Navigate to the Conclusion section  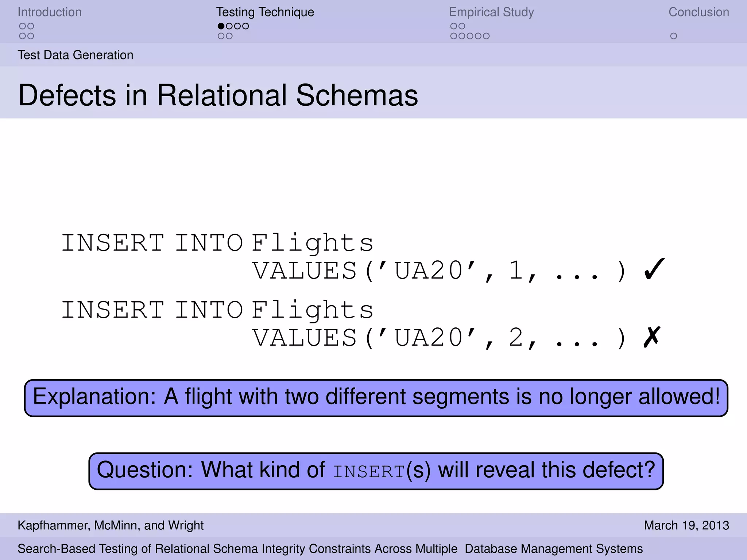point(699,12)
